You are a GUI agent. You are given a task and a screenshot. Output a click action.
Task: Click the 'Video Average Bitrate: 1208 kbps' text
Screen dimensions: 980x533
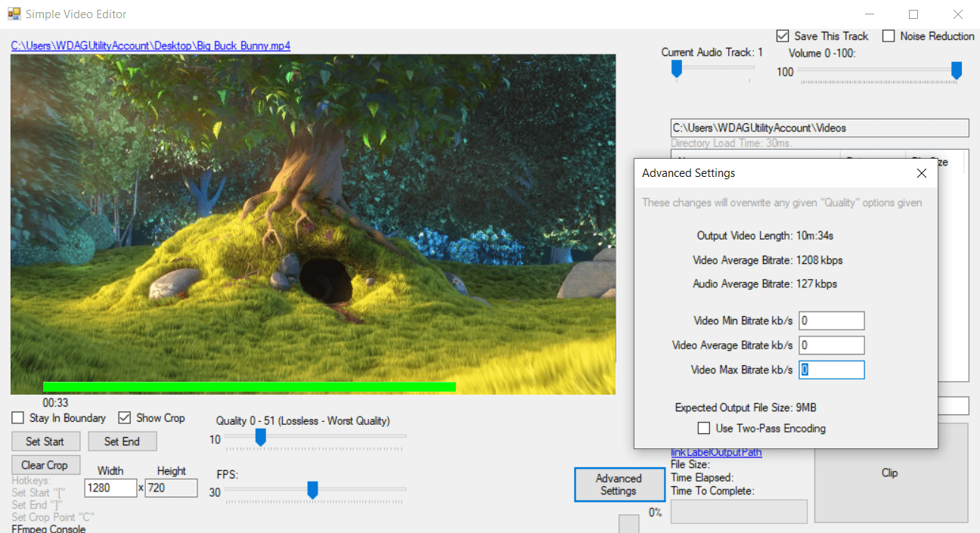[768, 260]
